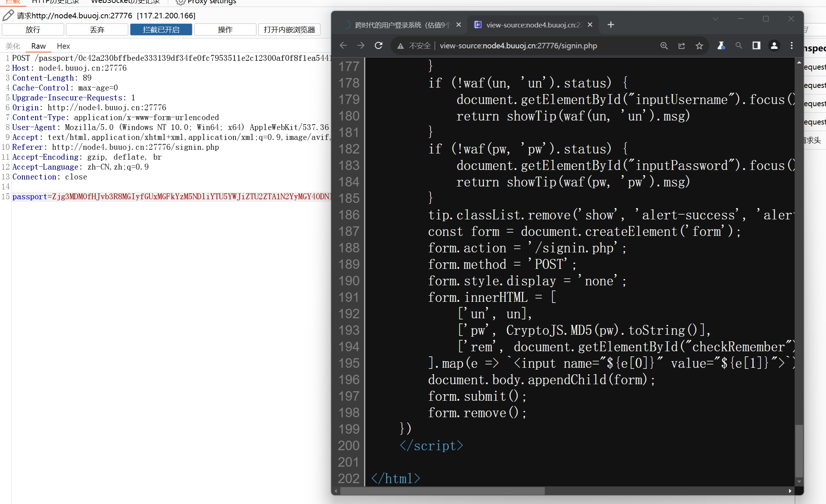Open the Chrome labs flask icon
The image size is (826, 504).
coord(721,45)
